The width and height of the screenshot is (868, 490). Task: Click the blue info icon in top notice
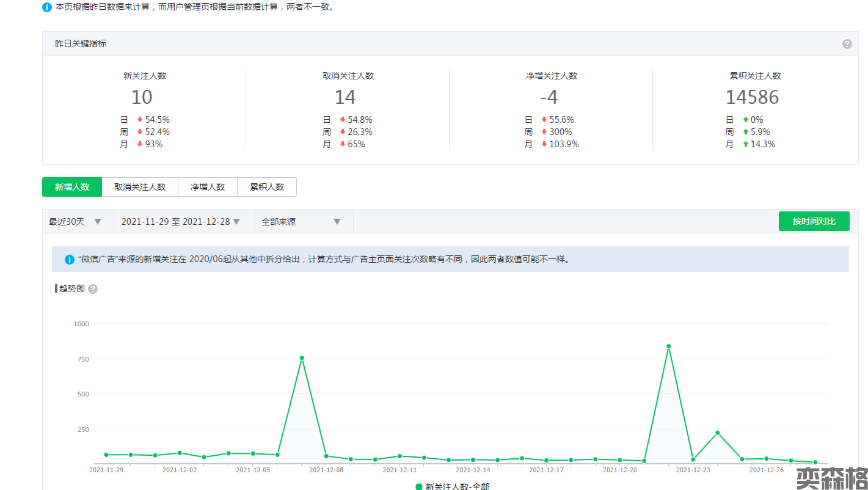[47, 7]
